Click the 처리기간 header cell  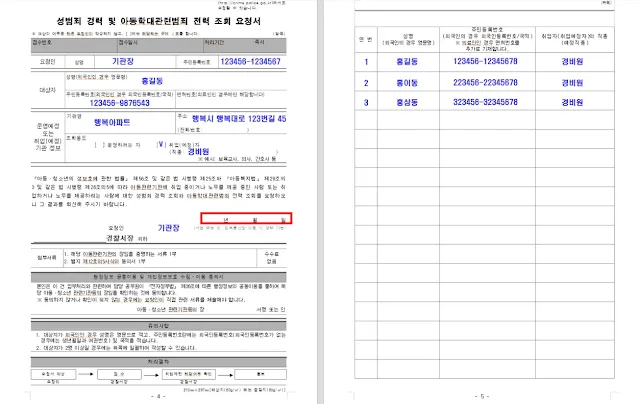(245, 46)
